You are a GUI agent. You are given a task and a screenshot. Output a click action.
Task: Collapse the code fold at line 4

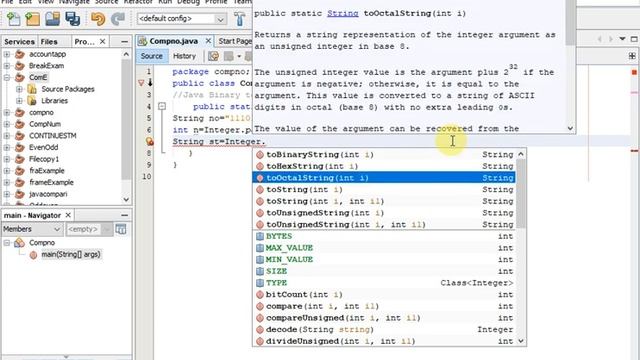[162, 107]
